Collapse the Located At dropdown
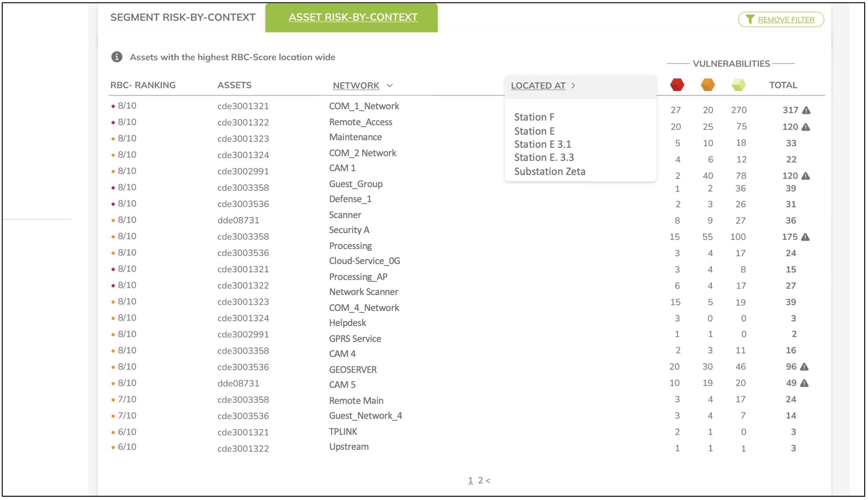 tap(573, 86)
